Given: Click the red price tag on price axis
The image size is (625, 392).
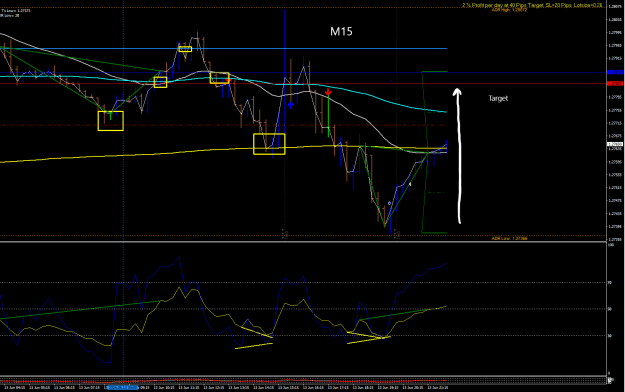Looking at the screenshot, I should [x=614, y=83].
